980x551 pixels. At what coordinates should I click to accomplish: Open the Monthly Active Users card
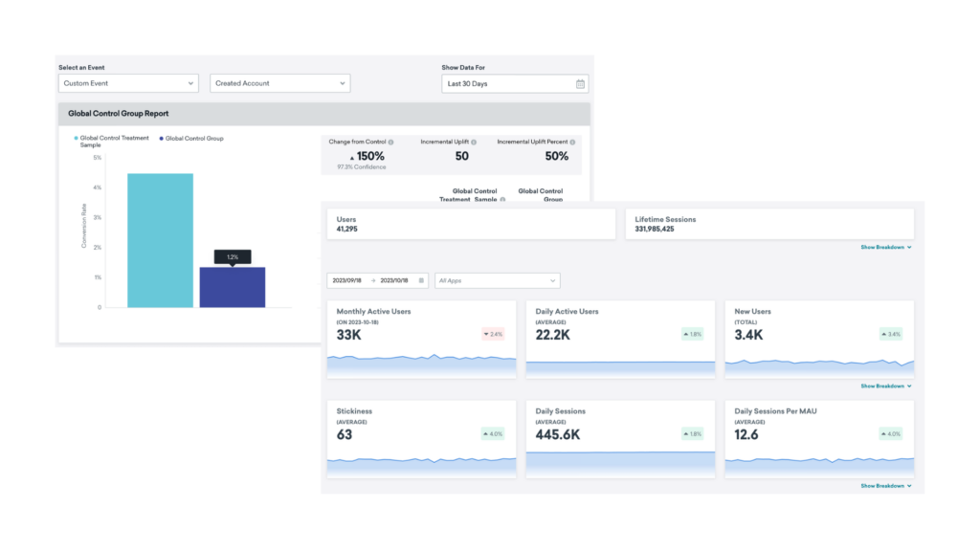coord(422,340)
